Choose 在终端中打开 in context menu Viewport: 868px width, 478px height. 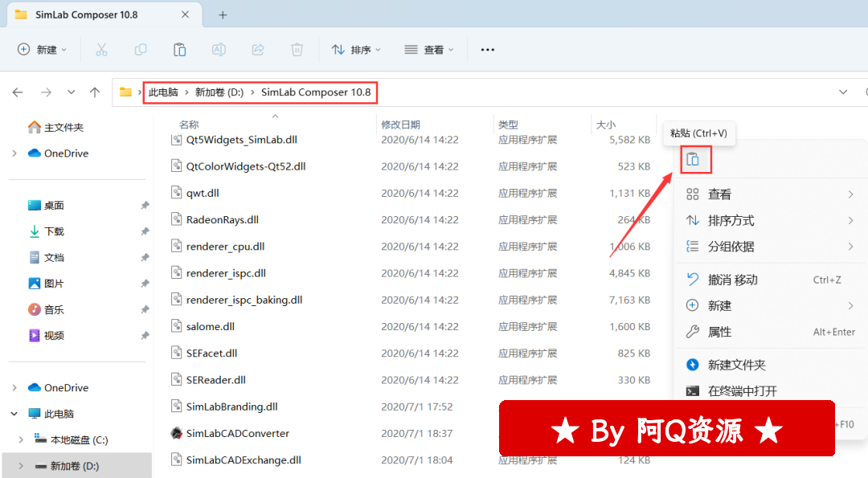769,391
